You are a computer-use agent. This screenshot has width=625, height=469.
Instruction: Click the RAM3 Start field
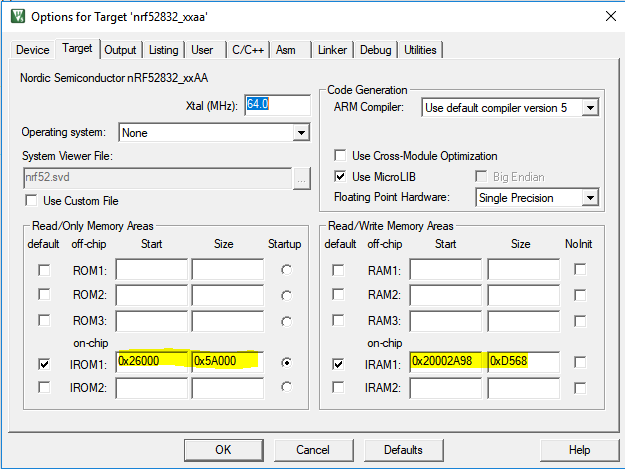coord(446,321)
